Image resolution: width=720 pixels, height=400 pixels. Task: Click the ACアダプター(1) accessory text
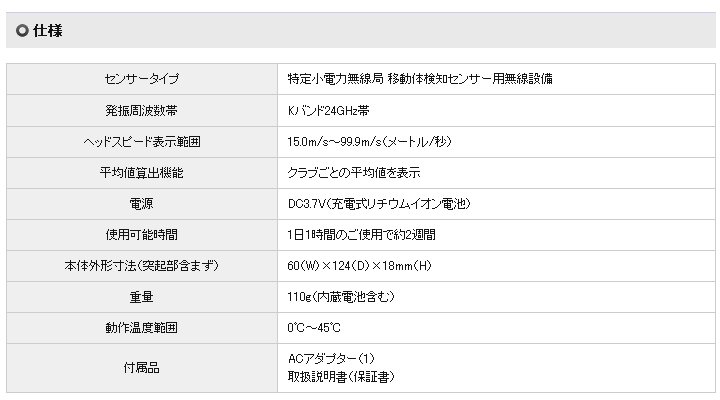[x=330, y=359]
